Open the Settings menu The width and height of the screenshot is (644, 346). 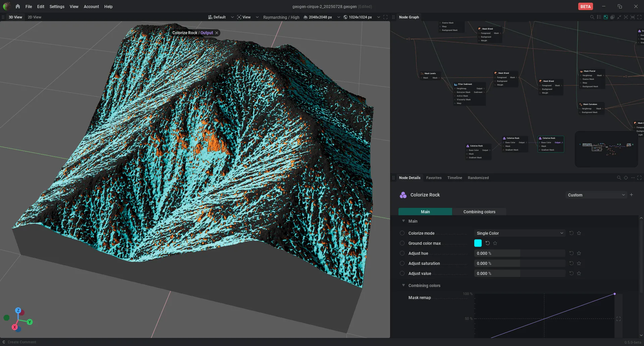click(x=57, y=7)
